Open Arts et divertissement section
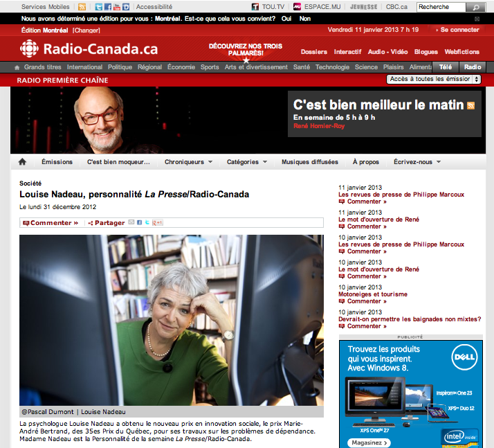This screenshot has width=494, height=448. point(256,67)
